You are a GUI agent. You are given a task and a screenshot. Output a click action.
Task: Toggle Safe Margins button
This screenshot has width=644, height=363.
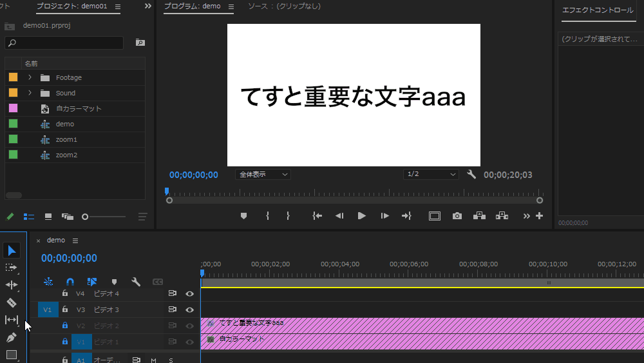pos(435,216)
